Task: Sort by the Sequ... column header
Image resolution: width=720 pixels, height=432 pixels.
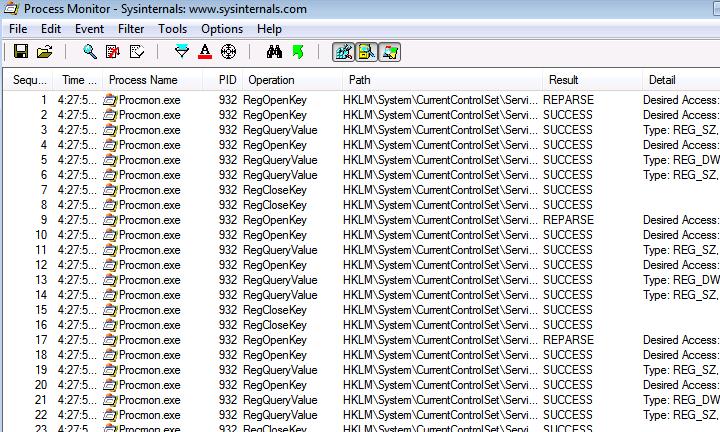Action: (x=28, y=80)
